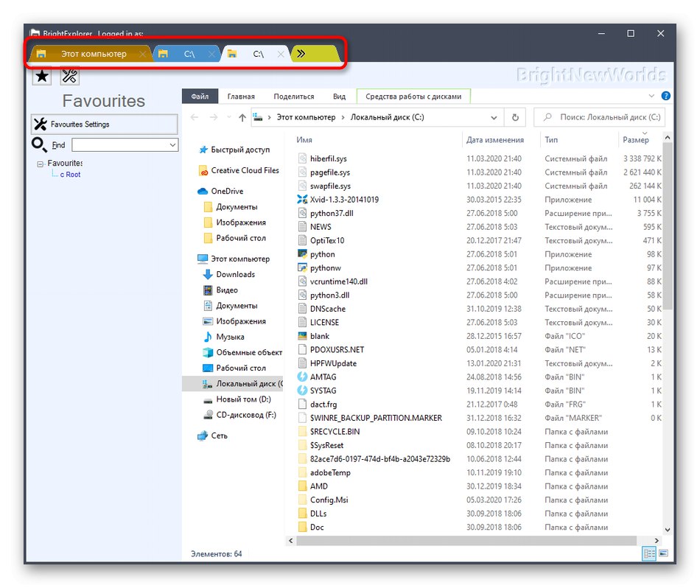This screenshot has height=588, width=700.
Task: Open 'Средства работы с дисками' tab
Action: point(413,97)
